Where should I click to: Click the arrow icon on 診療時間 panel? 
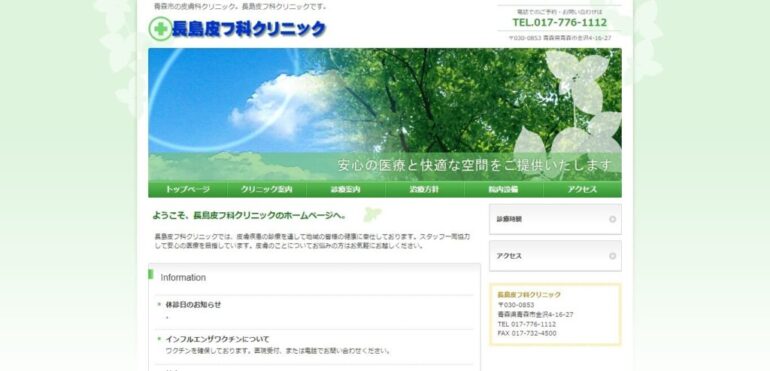click(612, 219)
